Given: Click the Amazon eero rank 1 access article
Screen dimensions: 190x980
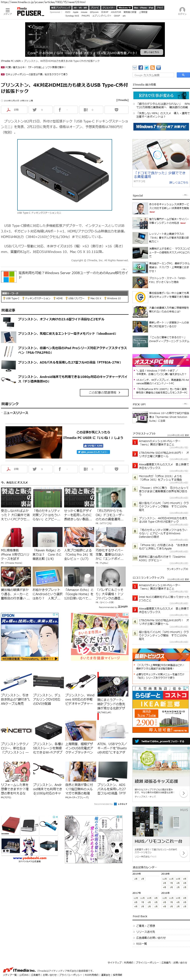Looking at the screenshot, I should coord(159,442).
